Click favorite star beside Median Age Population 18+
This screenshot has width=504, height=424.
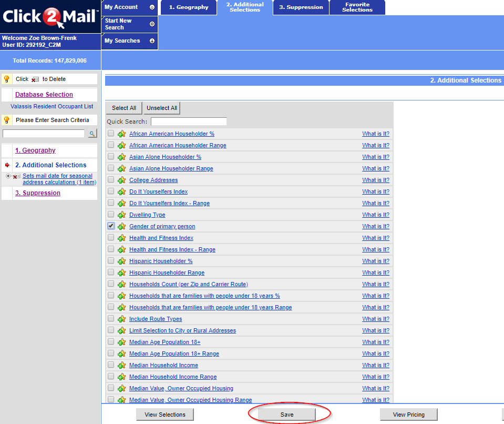point(121,342)
